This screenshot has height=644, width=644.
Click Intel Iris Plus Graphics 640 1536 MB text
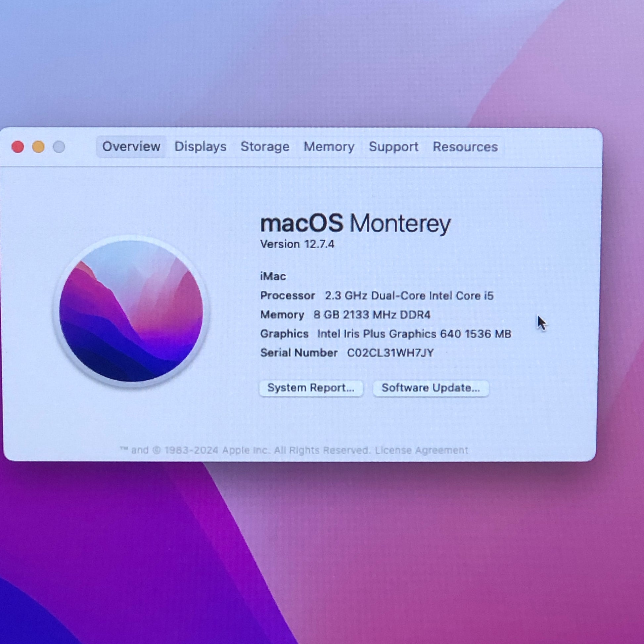[x=414, y=334]
